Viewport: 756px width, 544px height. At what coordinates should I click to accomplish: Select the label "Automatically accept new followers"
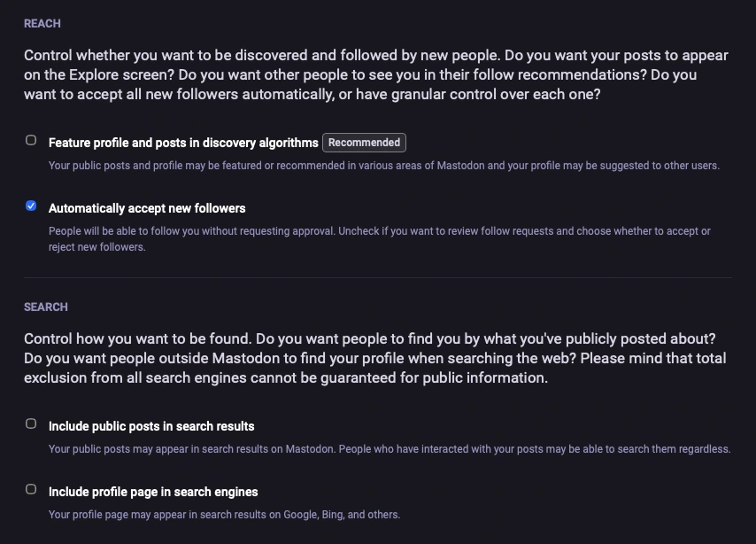pos(147,207)
